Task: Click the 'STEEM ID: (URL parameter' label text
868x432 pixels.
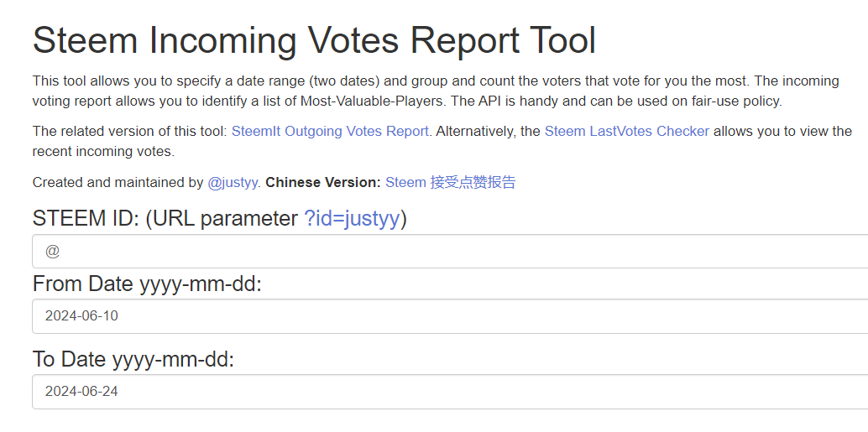Action: (165, 218)
